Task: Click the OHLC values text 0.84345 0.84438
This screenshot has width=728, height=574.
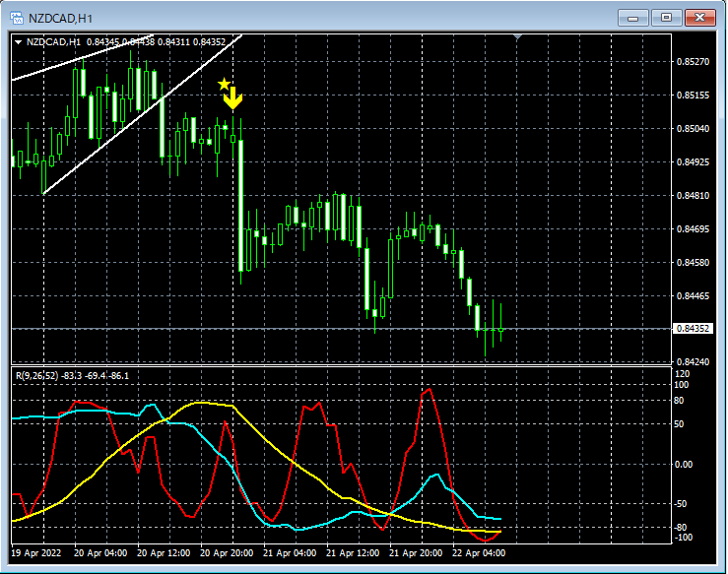Action: tap(121, 42)
